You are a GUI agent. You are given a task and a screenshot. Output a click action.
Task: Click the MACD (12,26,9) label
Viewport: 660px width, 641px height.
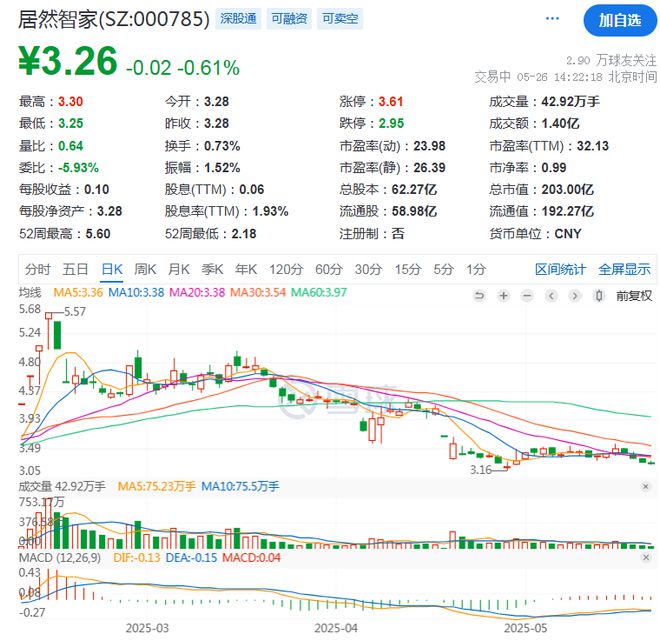60,558
